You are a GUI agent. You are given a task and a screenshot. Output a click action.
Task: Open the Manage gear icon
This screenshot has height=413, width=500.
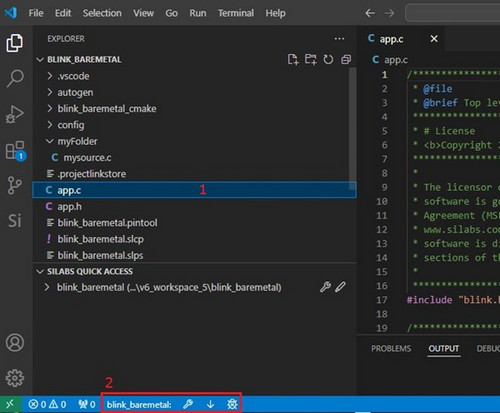(15, 378)
